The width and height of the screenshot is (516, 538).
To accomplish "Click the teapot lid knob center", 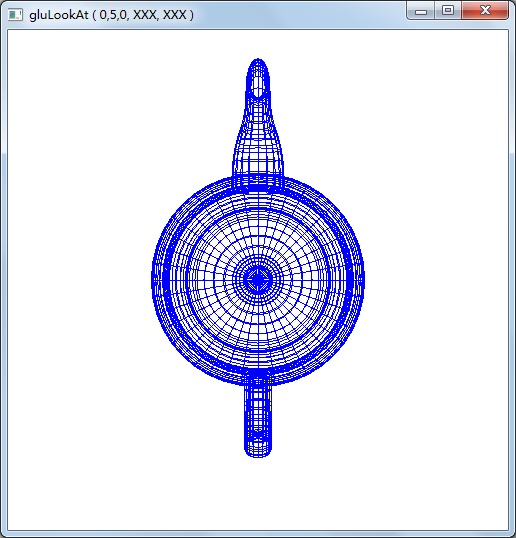I will (258, 280).
